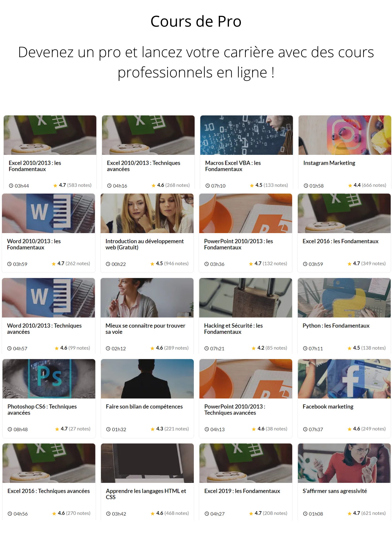Open the Python Fondamentaux course image

click(344, 298)
